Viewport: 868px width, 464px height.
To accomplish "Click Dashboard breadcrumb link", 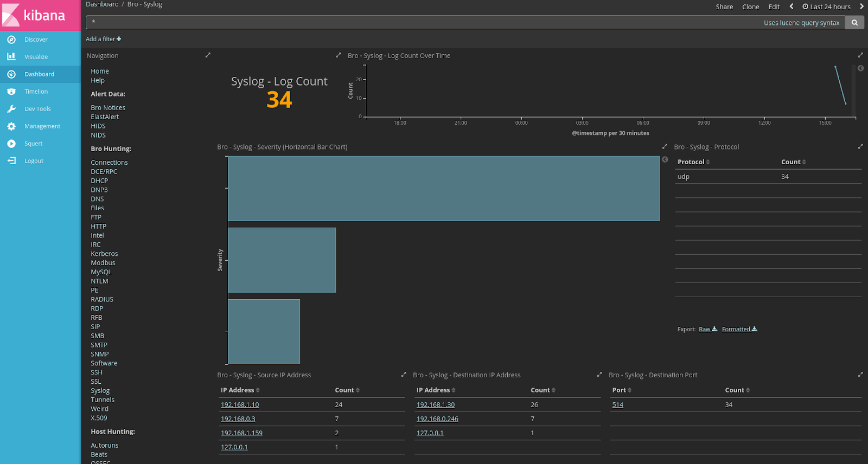I will [102, 4].
